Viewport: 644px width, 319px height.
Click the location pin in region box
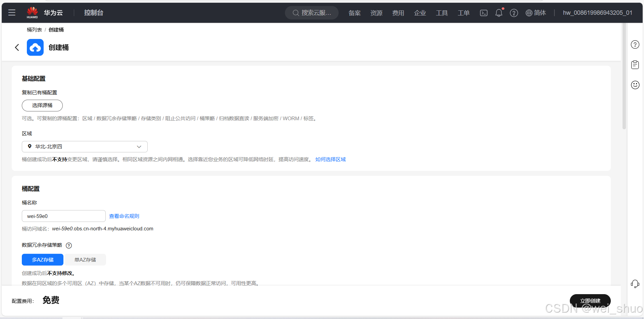pos(30,146)
